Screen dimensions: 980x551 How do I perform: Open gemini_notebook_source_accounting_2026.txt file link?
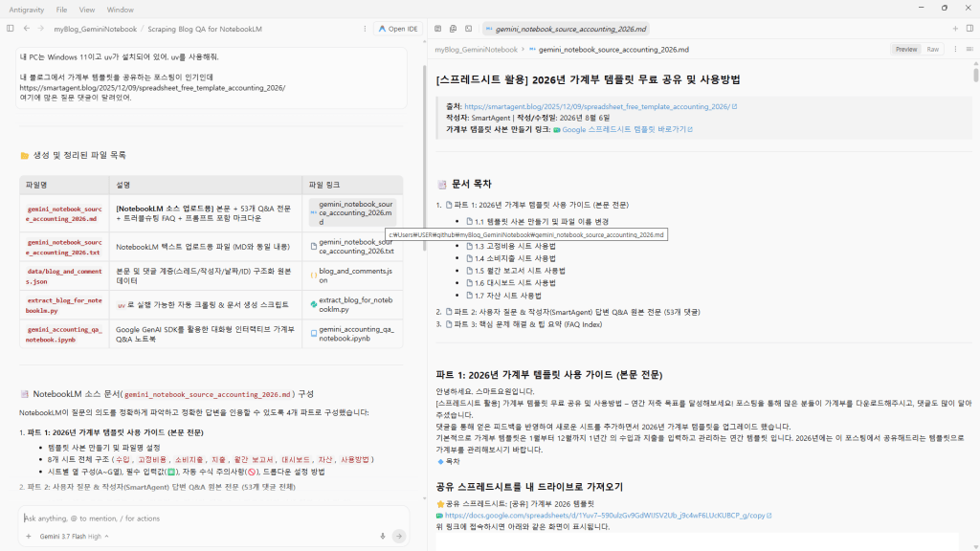352,246
